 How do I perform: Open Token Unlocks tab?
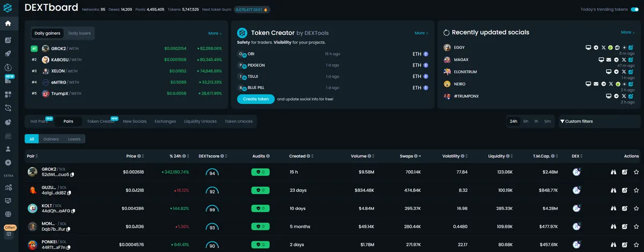[239, 121]
